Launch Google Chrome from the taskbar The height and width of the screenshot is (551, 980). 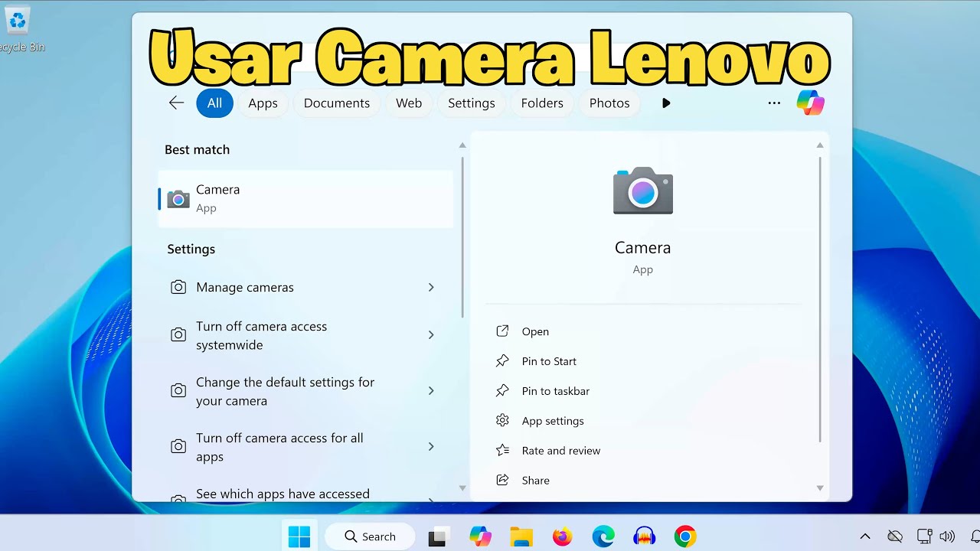click(x=685, y=536)
